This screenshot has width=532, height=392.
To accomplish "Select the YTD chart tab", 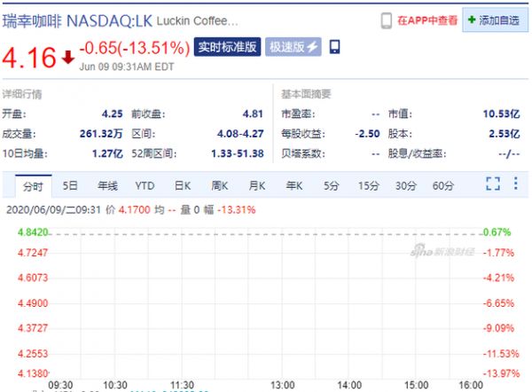I will pyautogui.click(x=145, y=185).
